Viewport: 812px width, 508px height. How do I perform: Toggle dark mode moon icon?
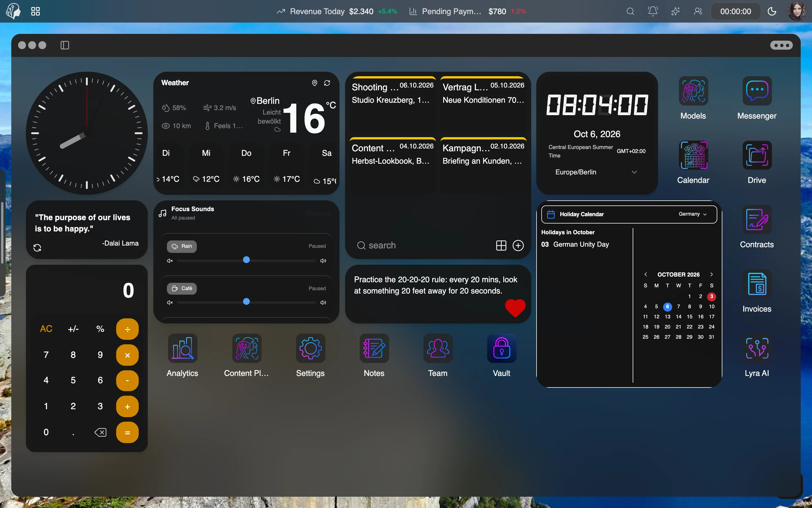click(772, 11)
